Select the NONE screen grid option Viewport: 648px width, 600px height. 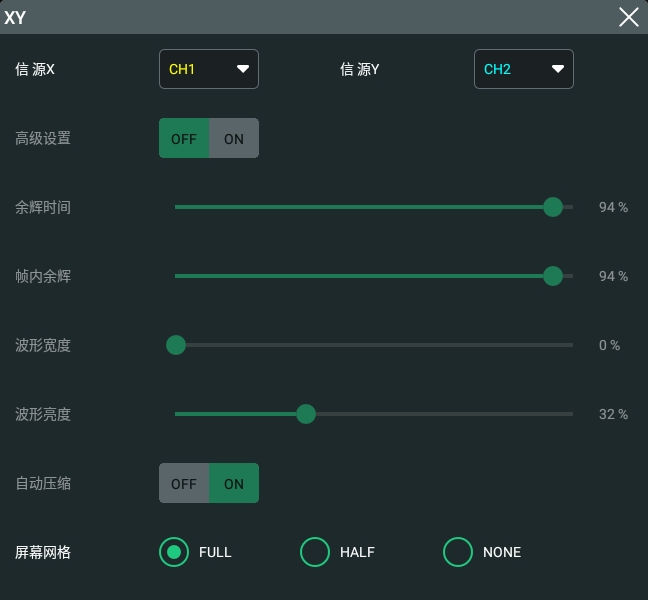pos(458,552)
